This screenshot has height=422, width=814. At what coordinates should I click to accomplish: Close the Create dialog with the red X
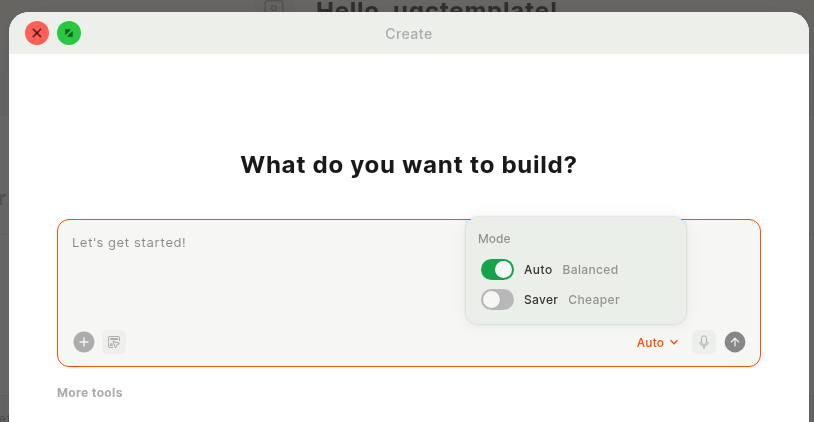37,33
